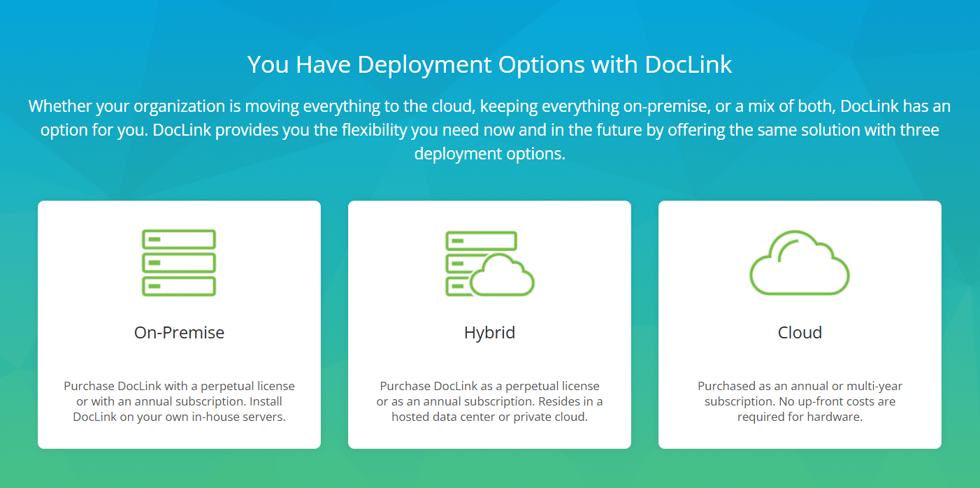Select middle server unit in On-Premise icon
This screenshot has height=488, width=980.
click(x=179, y=263)
